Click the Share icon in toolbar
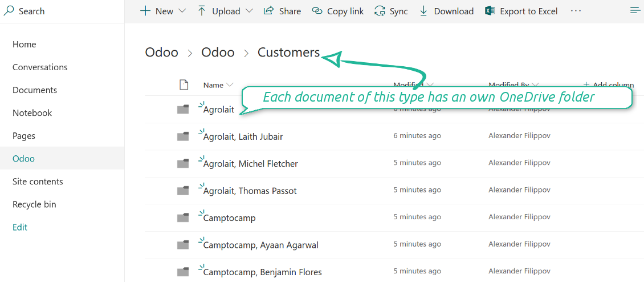Viewport: 644px width, 282px height. click(x=268, y=11)
